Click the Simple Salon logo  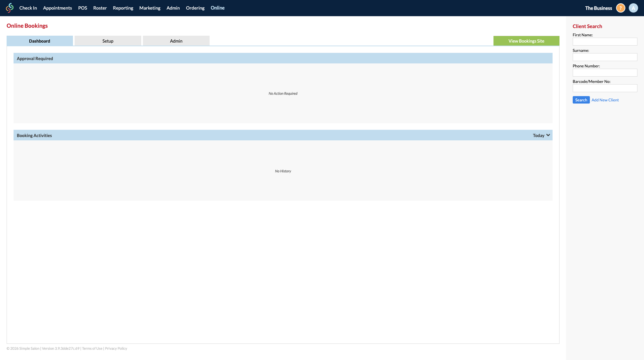click(10, 8)
